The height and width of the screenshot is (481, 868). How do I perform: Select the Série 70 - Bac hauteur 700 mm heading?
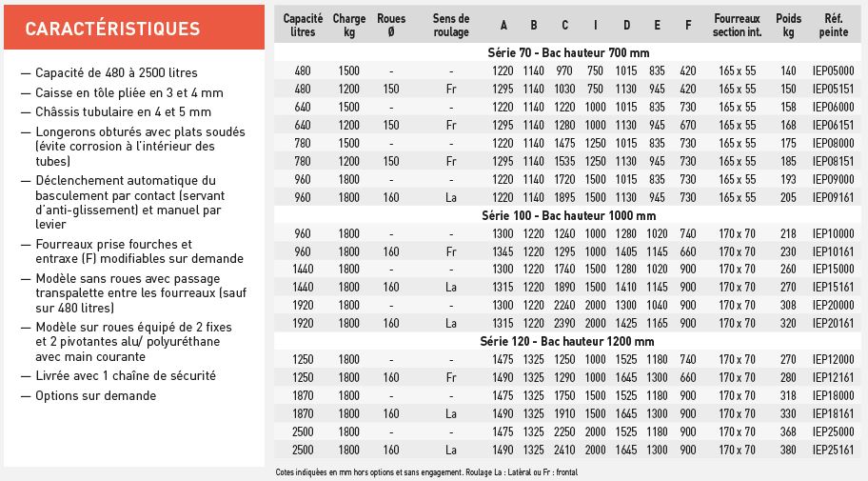[568, 52]
